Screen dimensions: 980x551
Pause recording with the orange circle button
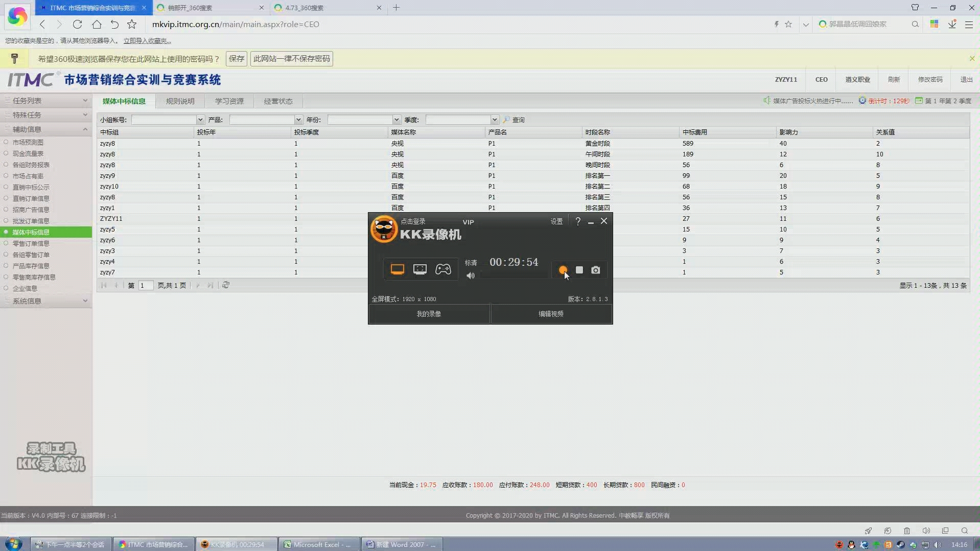click(x=563, y=270)
